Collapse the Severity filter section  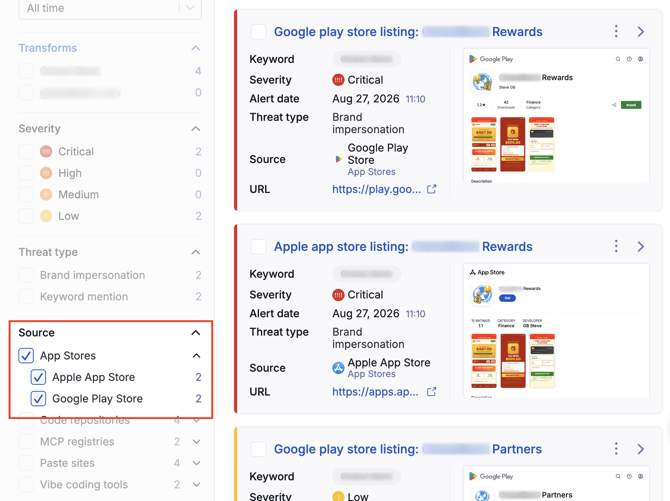tap(196, 129)
